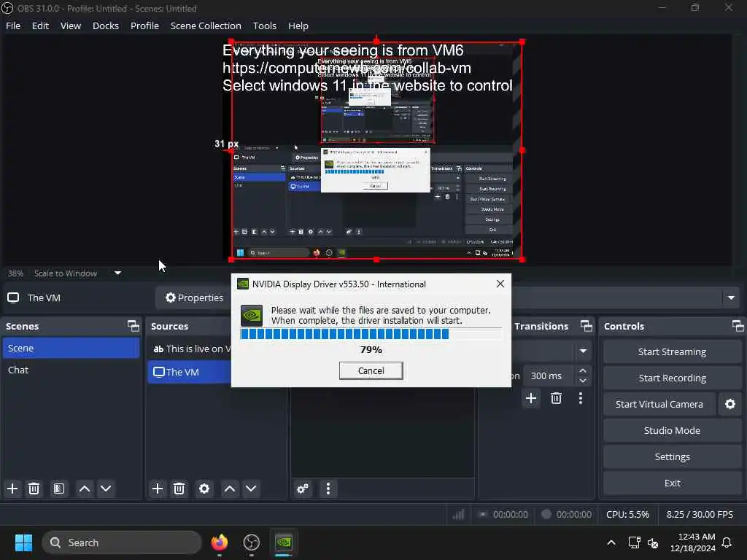747x560 pixels.
Task: Pop out the Controls dock icon
Action: click(x=738, y=326)
